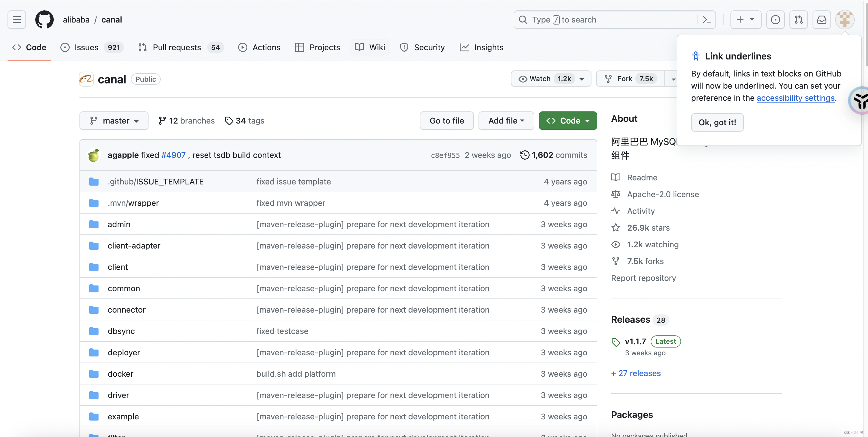Select the Code tab
This screenshot has height=437, width=868.
click(29, 47)
